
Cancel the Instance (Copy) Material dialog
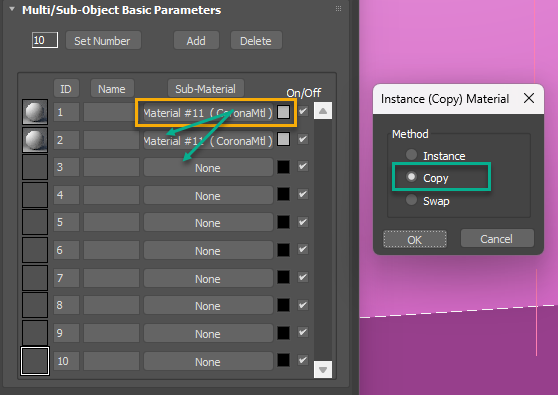pos(497,238)
